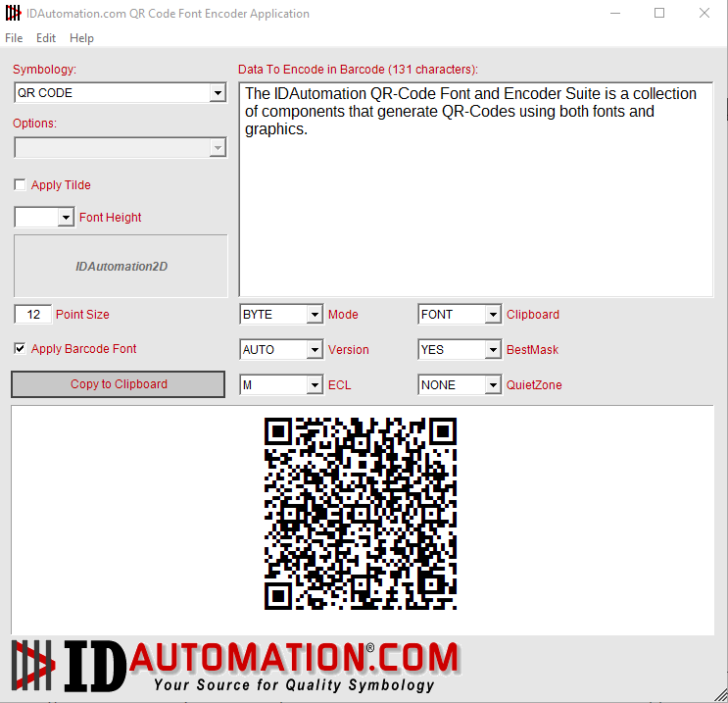Click the generated QR code preview

click(x=361, y=514)
